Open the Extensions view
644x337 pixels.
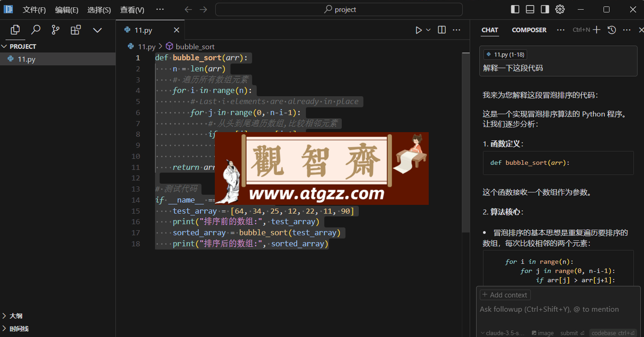click(x=76, y=30)
